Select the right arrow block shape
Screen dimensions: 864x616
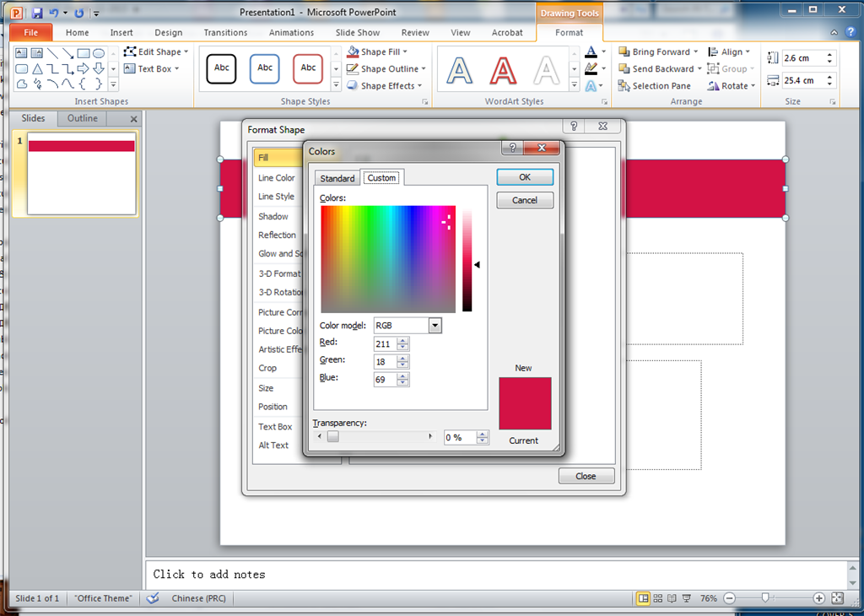84,69
